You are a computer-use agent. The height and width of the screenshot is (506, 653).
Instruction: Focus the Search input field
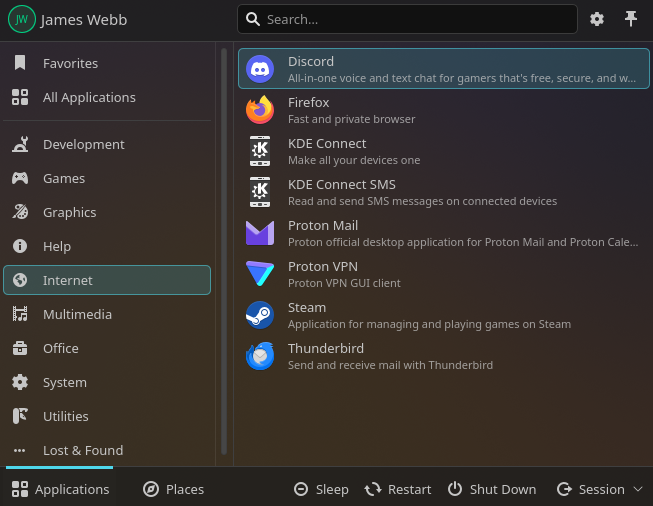[407, 19]
